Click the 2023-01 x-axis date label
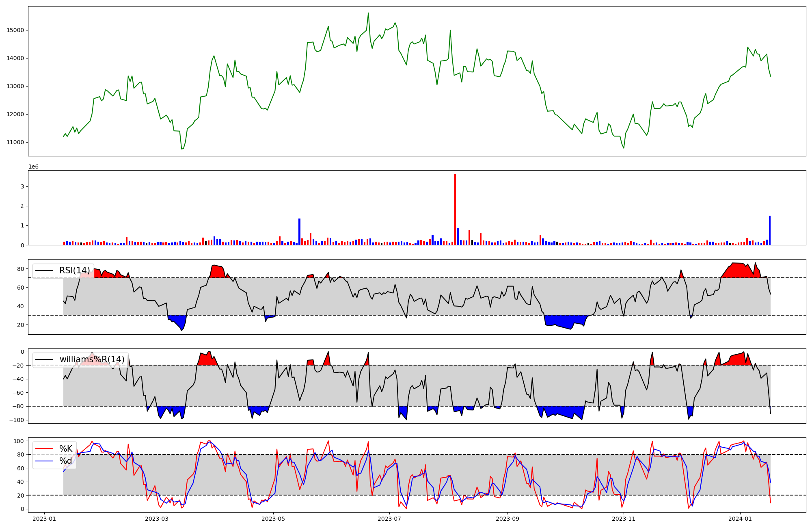 click(44, 519)
